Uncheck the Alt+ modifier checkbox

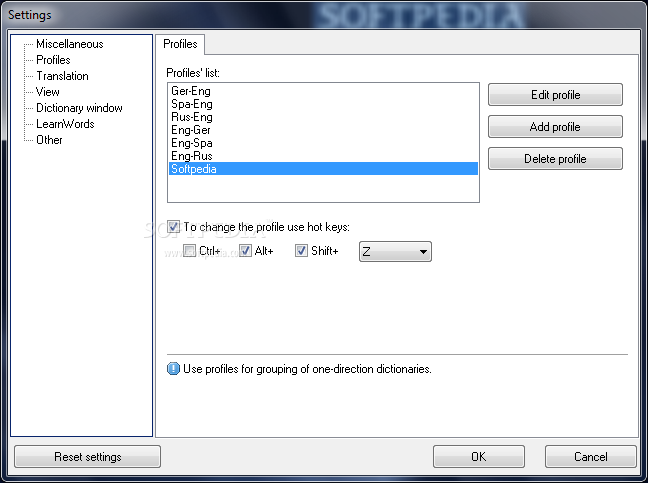tap(245, 250)
